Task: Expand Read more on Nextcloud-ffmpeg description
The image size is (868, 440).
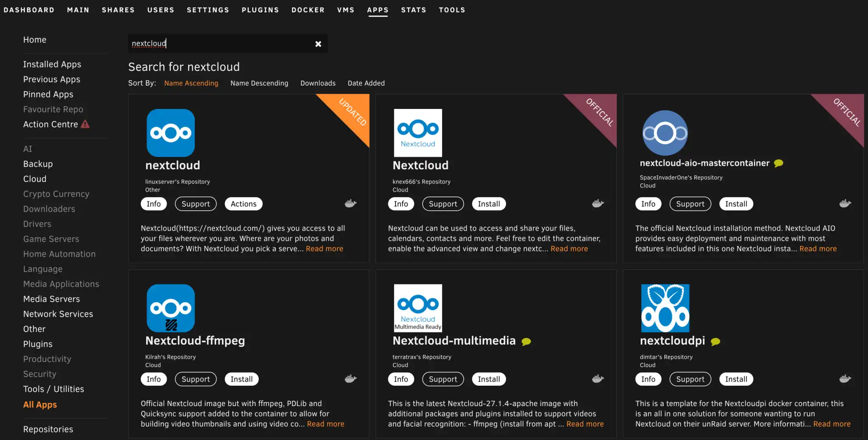Action: [325, 424]
